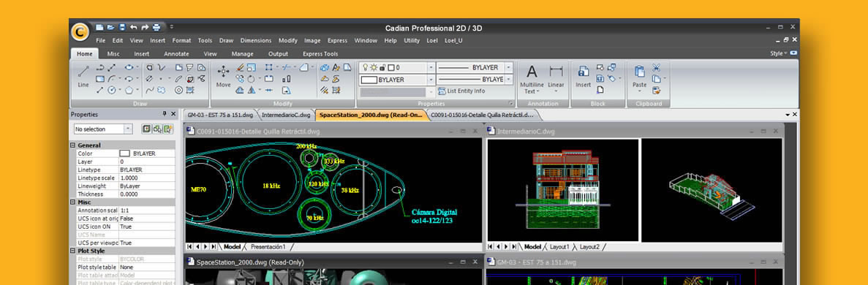Click the document tabs list arrow
This screenshot has height=285, width=868.
tap(788, 115)
